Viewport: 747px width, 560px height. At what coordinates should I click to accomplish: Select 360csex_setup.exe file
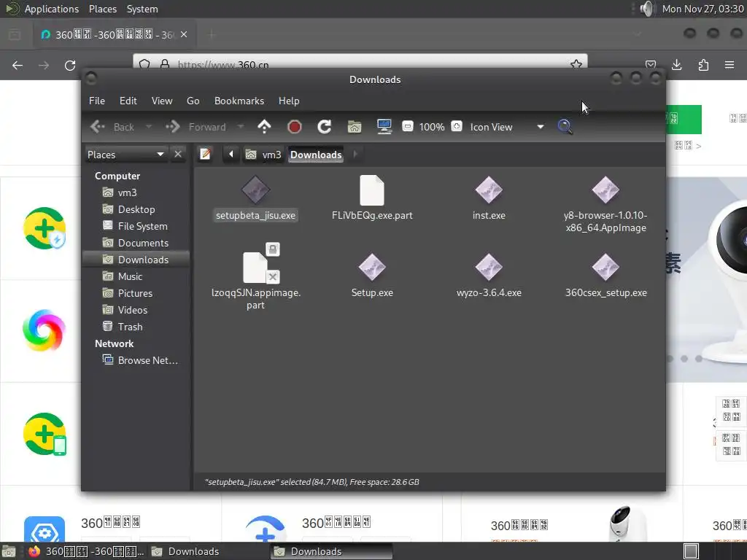pos(606,276)
